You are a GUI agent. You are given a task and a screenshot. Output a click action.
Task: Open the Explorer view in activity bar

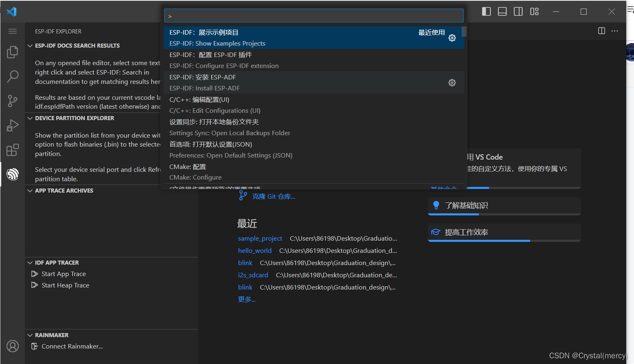pyautogui.click(x=13, y=52)
